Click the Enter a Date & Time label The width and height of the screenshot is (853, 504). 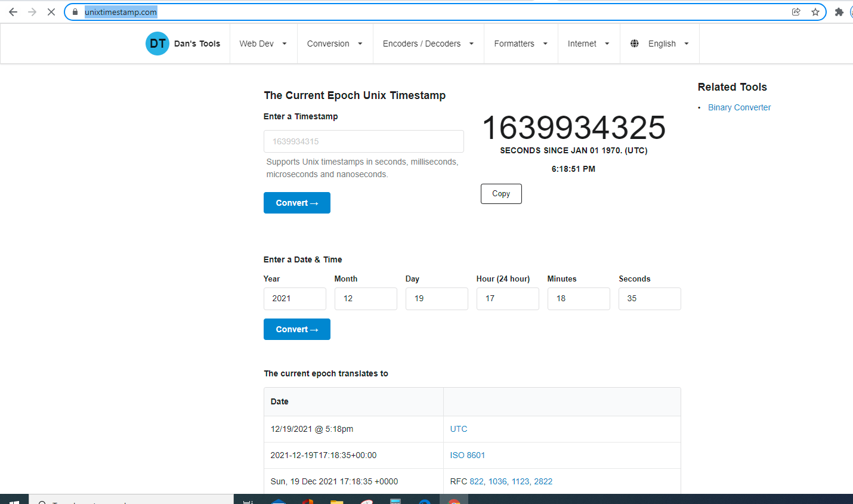303,259
